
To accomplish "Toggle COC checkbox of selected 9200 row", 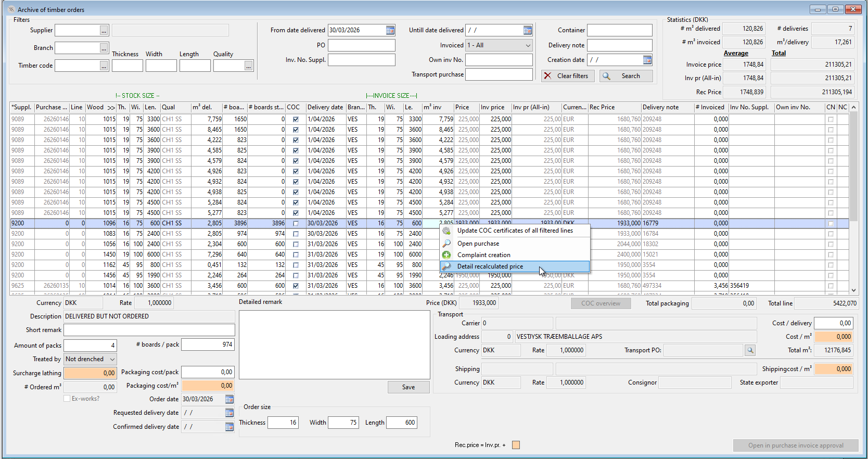I will click(296, 223).
